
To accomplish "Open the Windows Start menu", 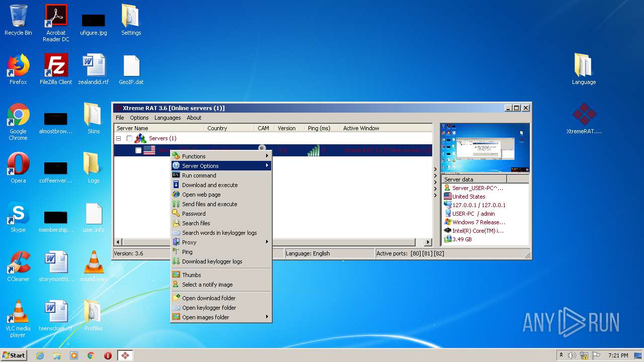I will (x=14, y=355).
